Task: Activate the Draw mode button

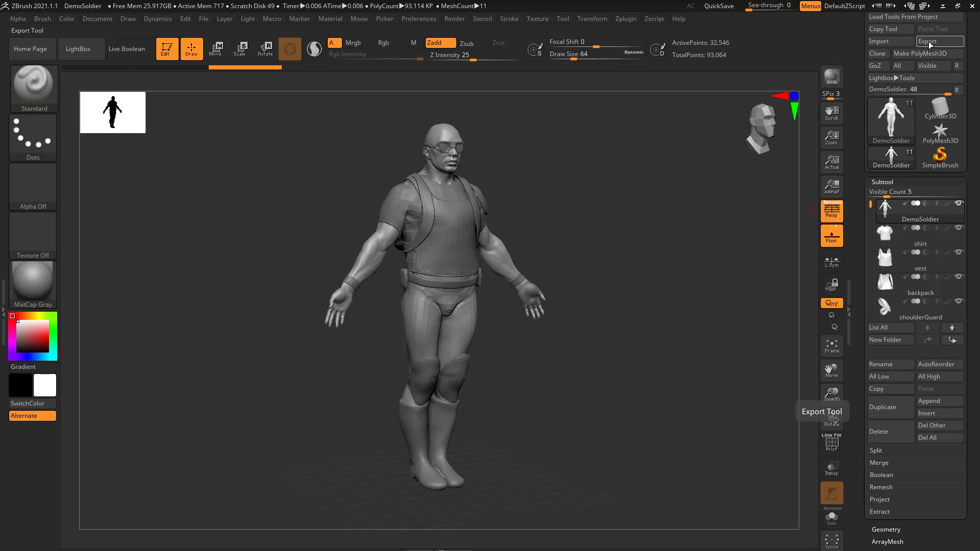Action: pyautogui.click(x=191, y=49)
